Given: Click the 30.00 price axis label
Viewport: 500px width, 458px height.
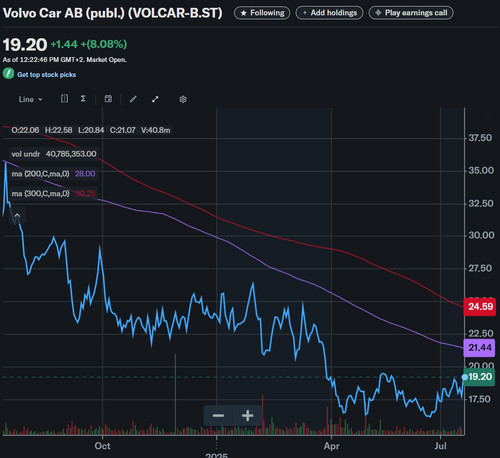Looking at the screenshot, I should pyautogui.click(x=481, y=235).
